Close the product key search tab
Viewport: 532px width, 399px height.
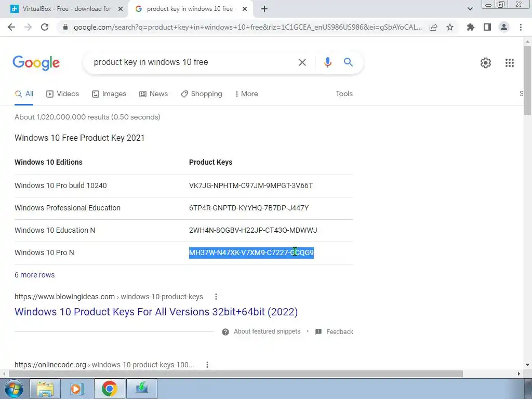(x=245, y=9)
